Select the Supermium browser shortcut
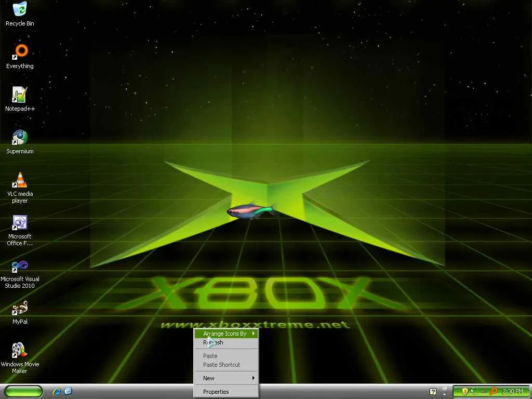The image size is (532, 399). pyautogui.click(x=20, y=142)
